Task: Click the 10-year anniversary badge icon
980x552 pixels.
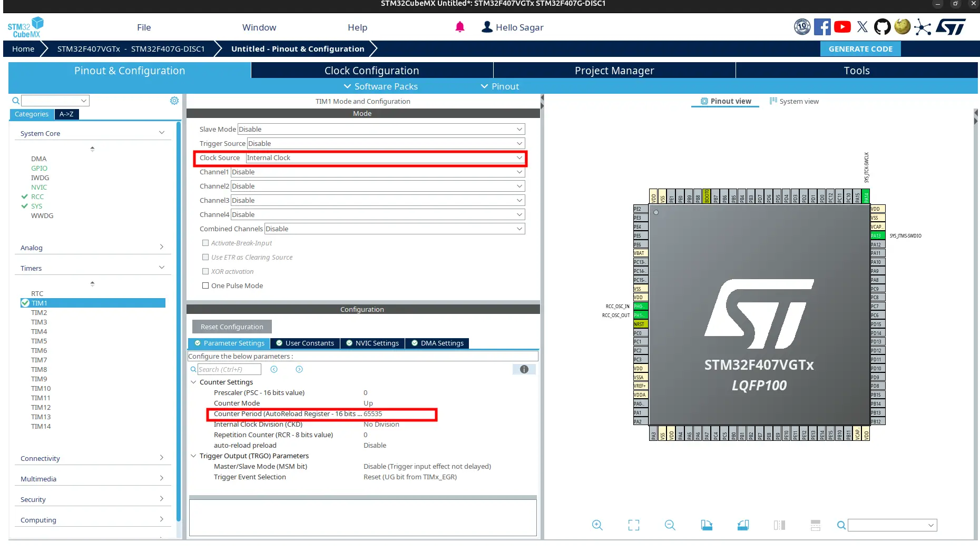Action: coord(802,27)
